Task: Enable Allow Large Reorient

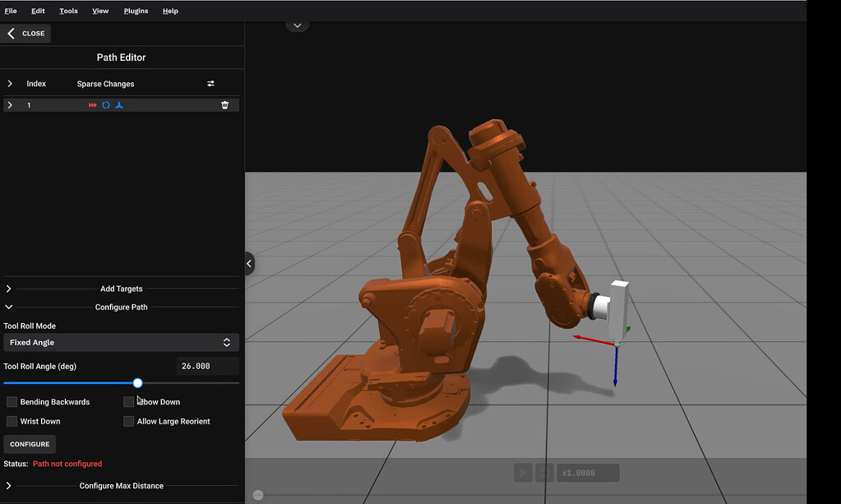Action: (128, 421)
